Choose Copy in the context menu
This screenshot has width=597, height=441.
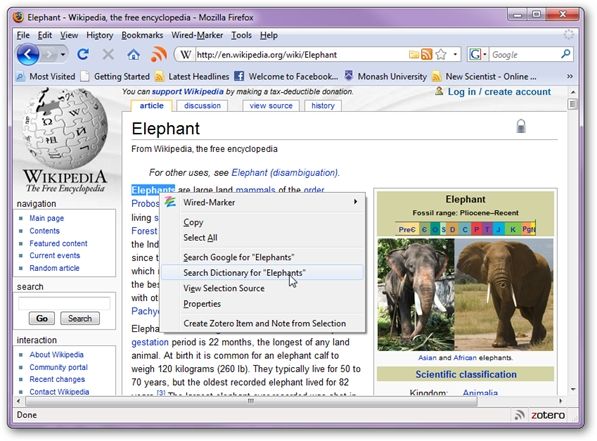click(263, 222)
